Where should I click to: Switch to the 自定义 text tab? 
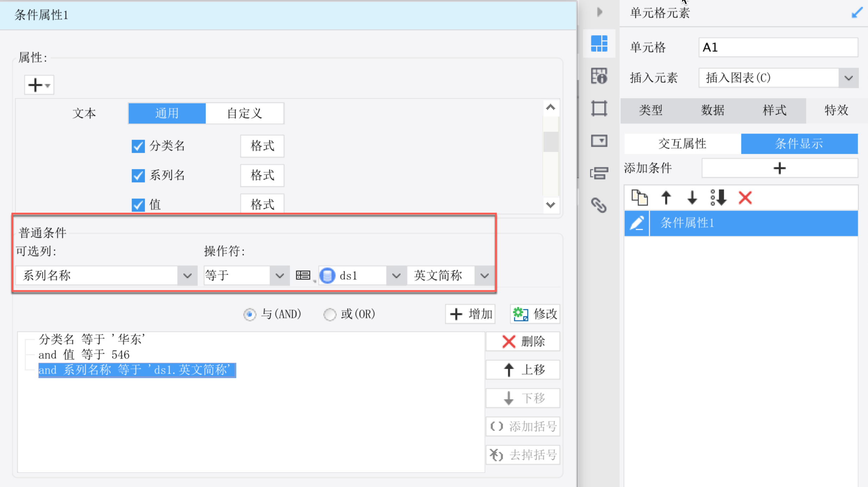245,113
